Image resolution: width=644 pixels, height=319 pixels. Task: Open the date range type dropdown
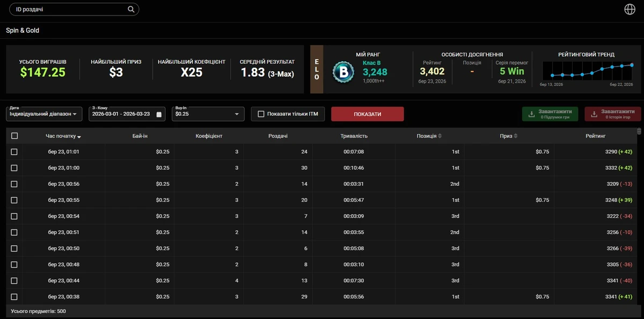[x=43, y=114]
